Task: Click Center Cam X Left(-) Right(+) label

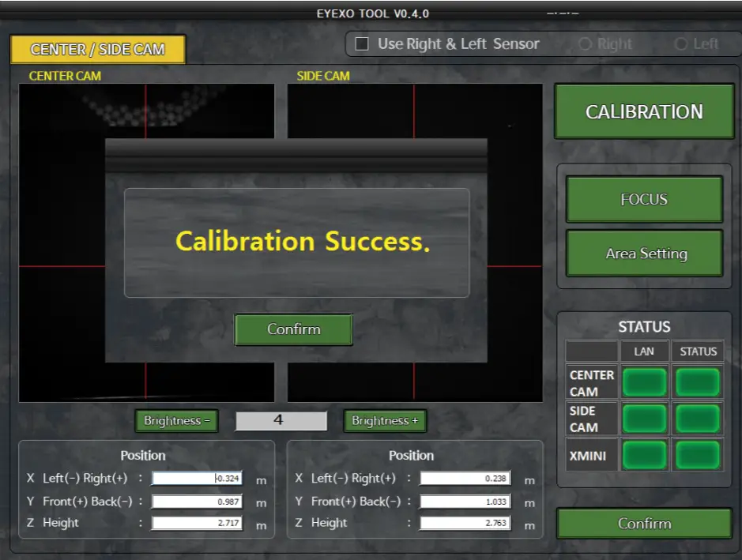Action: 85,478
